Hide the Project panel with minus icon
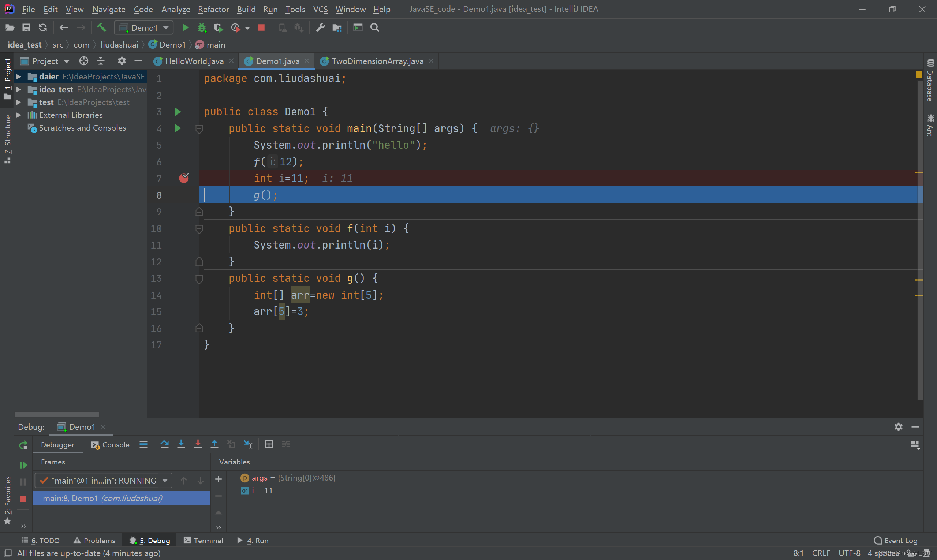Image resolution: width=937 pixels, height=560 pixels. click(x=138, y=61)
